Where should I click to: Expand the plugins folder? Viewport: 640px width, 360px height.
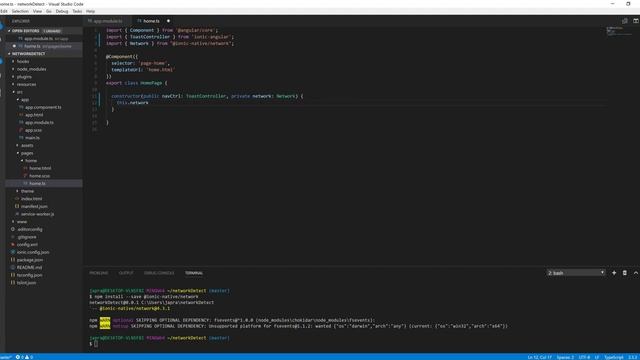(24, 77)
